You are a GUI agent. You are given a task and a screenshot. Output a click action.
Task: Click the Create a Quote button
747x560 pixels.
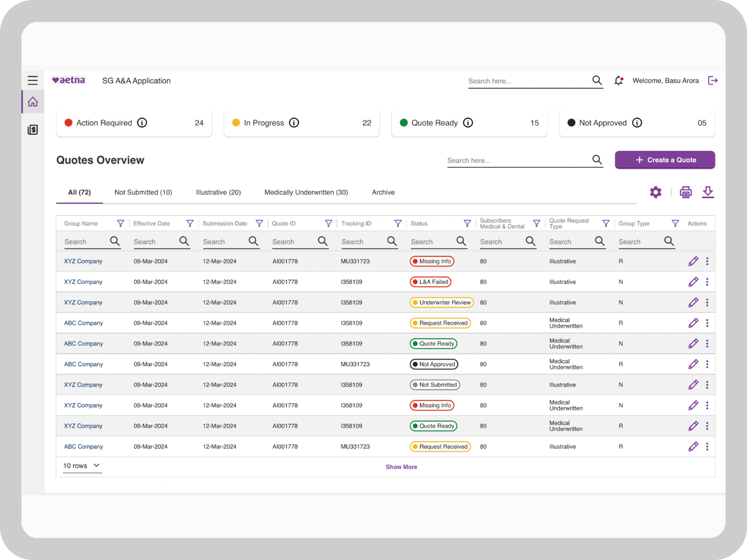(x=664, y=160)
